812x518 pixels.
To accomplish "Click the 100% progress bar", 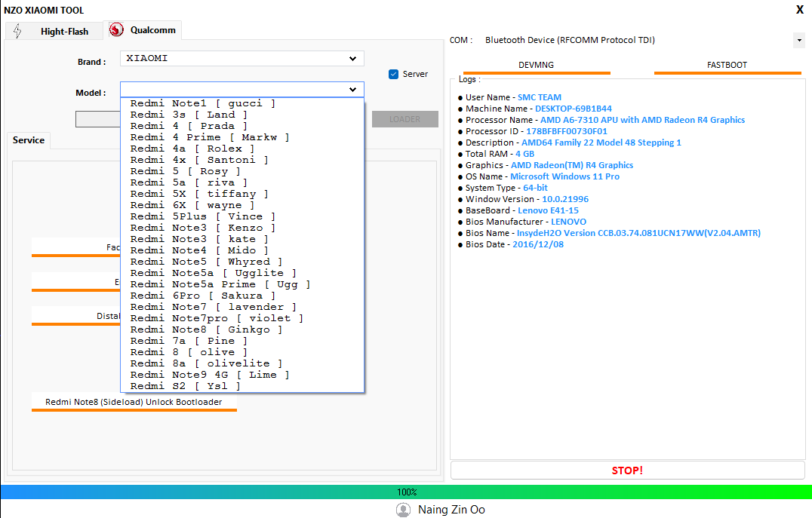I will 406,492.
